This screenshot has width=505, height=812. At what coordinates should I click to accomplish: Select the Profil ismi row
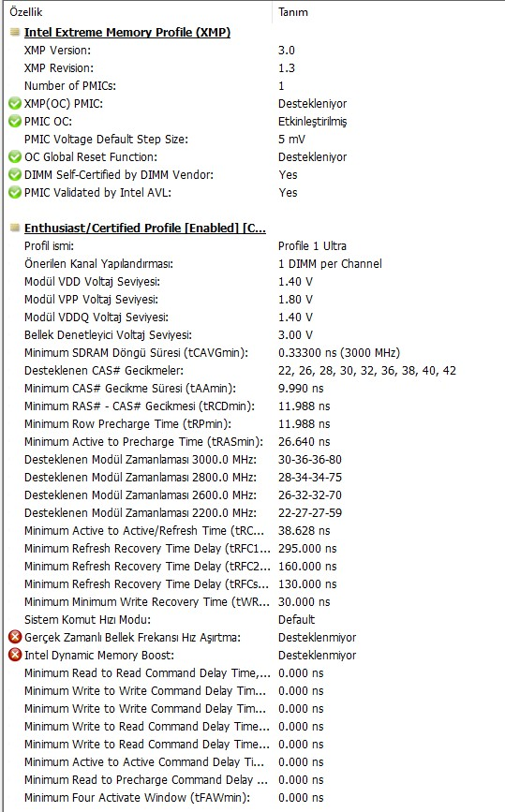(x=254, y=246)
